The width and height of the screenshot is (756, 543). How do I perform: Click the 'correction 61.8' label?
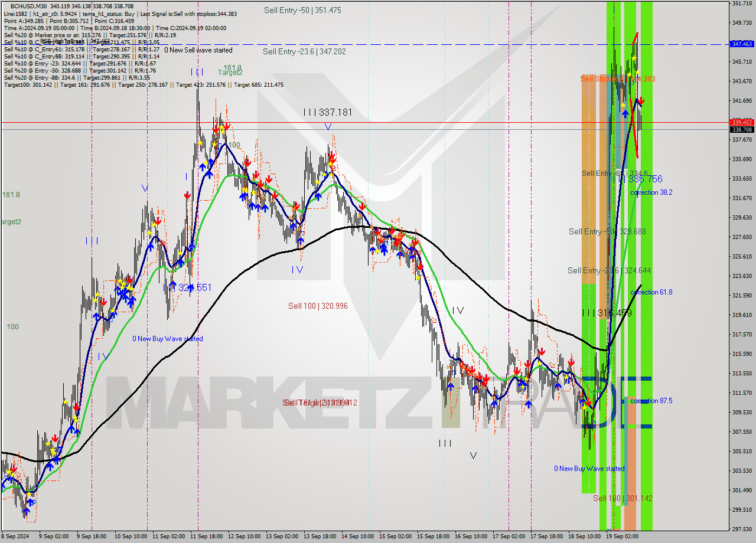click(x=651, y=292)
